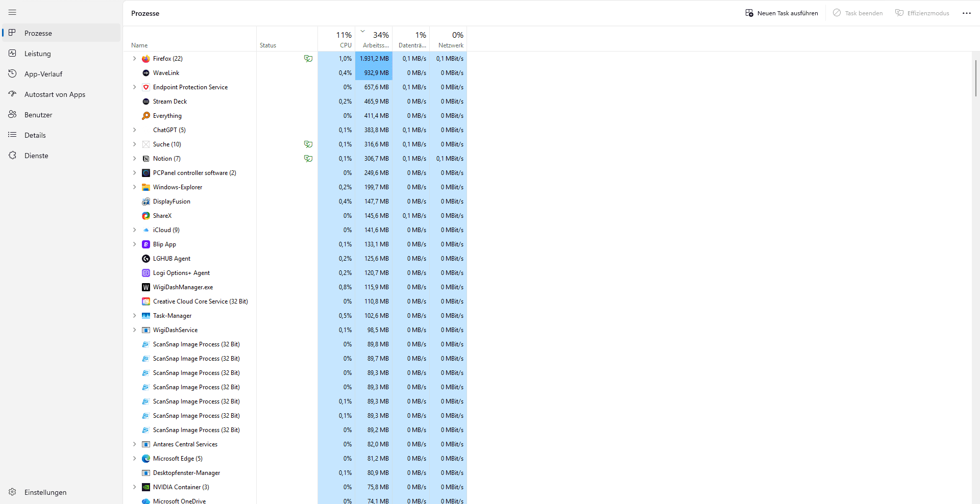Click the Windows-Explorer folder icon

click(146, 187)
